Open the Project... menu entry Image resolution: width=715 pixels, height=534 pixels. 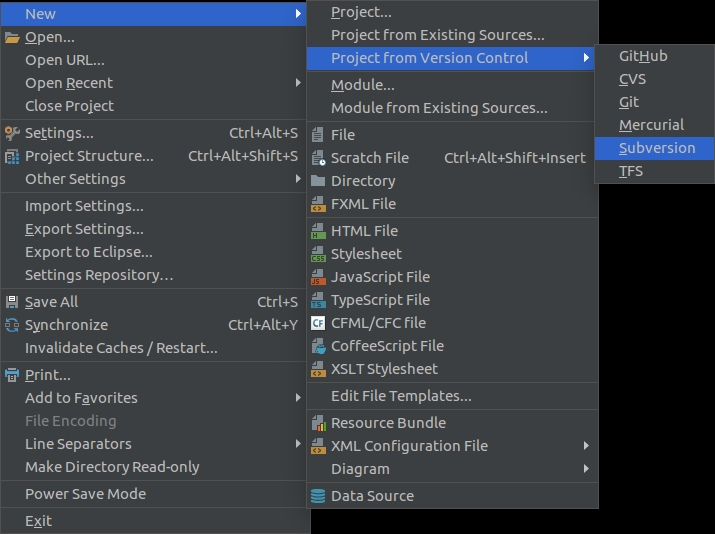coord(452,12)
